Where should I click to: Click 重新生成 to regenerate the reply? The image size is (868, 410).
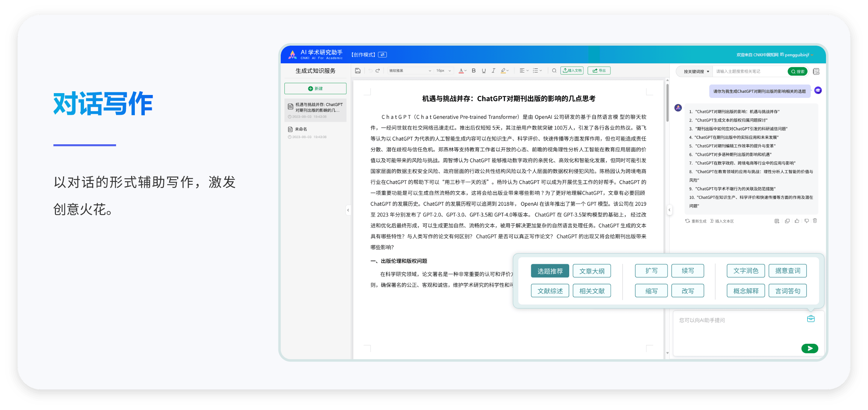696,221
